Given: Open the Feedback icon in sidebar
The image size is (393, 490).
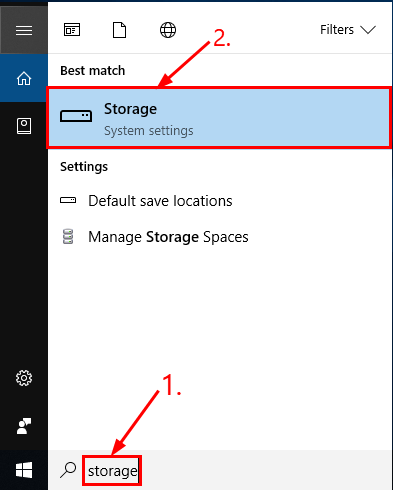Looking at the screenshot, I should [24, 426].
